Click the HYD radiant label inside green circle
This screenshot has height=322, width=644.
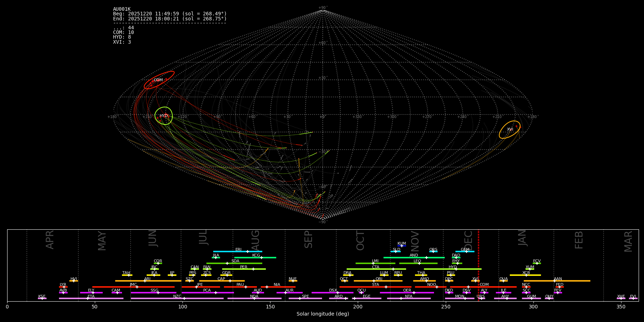point(164,116)
